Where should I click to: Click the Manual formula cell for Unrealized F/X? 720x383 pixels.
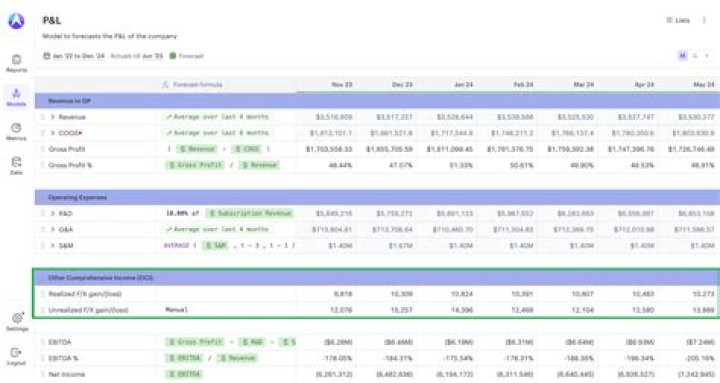(x=225, y=310)
